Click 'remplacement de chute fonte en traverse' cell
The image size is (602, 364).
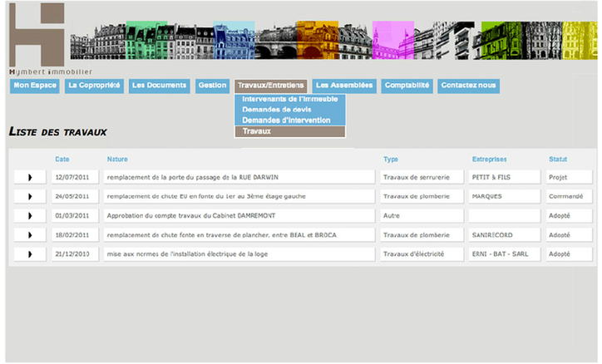click(239, 234)
